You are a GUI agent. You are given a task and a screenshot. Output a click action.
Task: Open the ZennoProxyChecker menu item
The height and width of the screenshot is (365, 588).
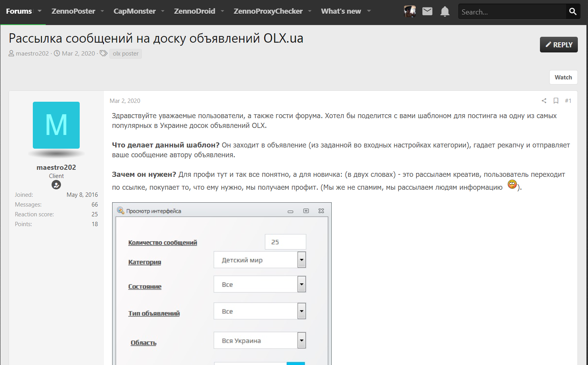click(x=268, y=11)
